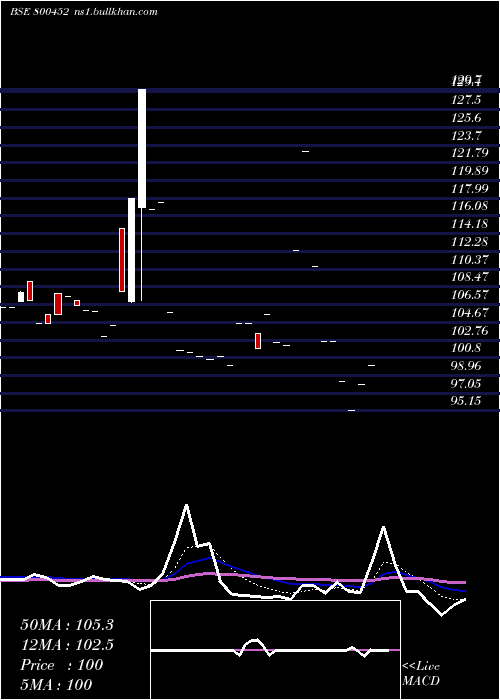Select the 119.89 price axis label

click(x=469, y=171)
